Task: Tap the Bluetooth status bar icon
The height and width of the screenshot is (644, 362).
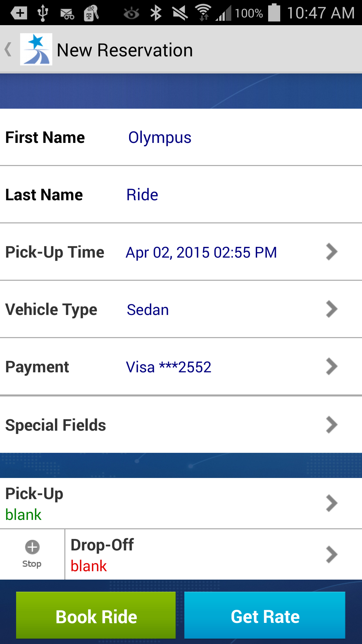Action: 156,13
